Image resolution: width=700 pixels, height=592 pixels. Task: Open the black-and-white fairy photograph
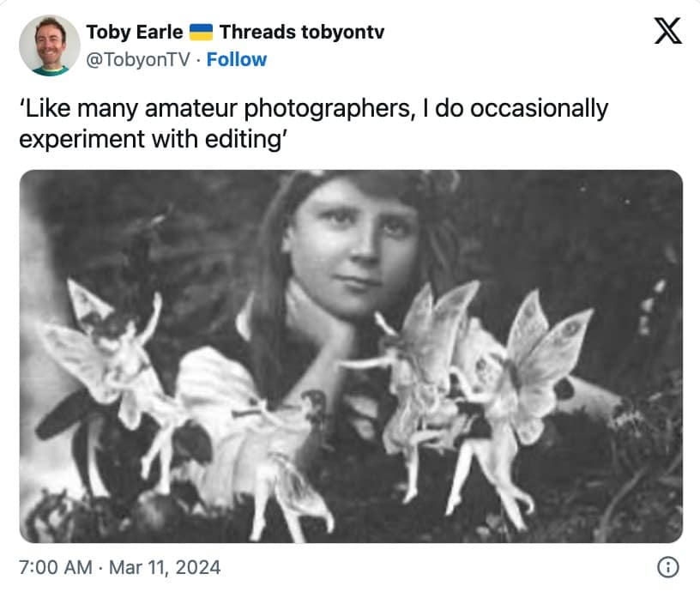click(351, 356)
